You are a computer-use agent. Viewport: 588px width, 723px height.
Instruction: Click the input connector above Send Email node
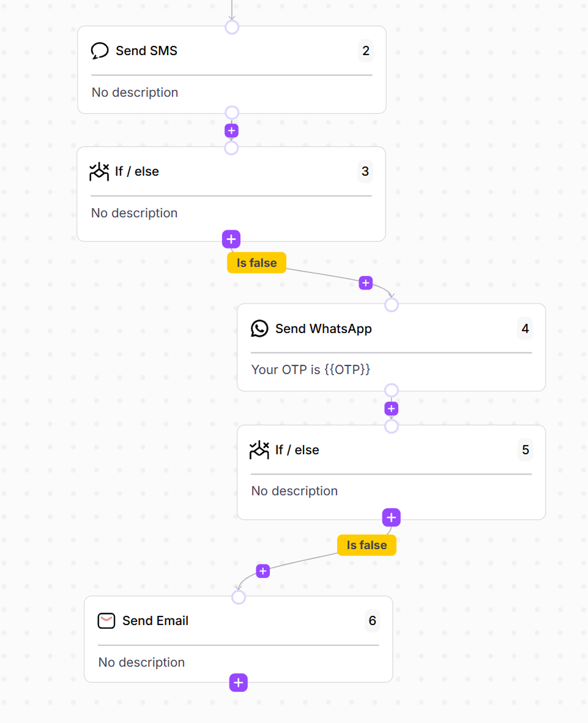pos(238,597)
